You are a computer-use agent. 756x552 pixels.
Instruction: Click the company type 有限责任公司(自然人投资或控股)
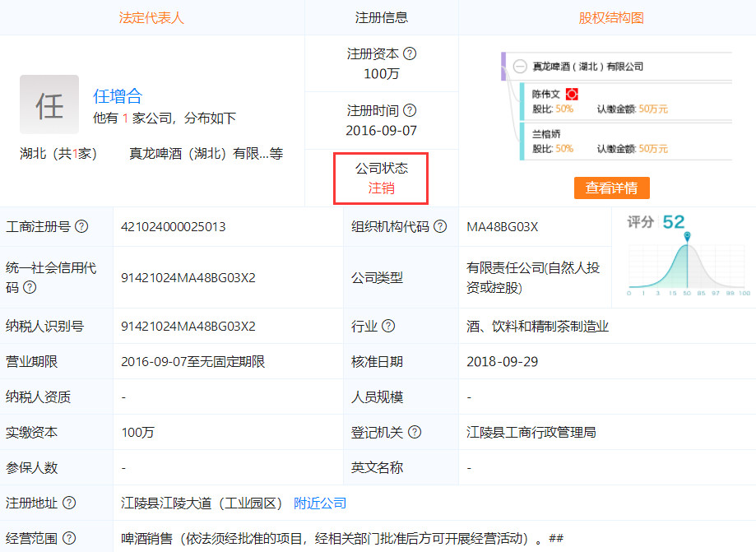pos(533,277)
